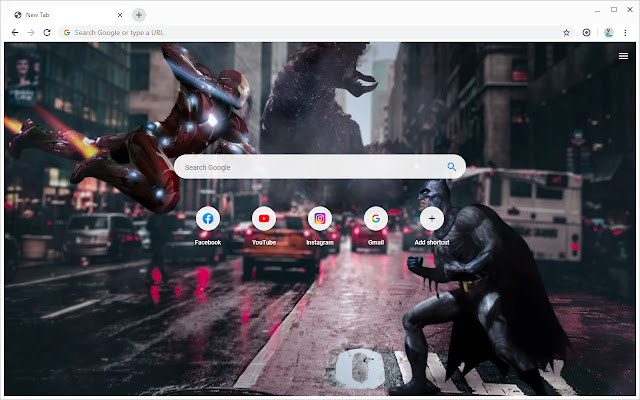Viewport: 640px width, 400px height.
Task: Open the Instagram shortcut
Action: pyautogui.click(x=320, y=219)
